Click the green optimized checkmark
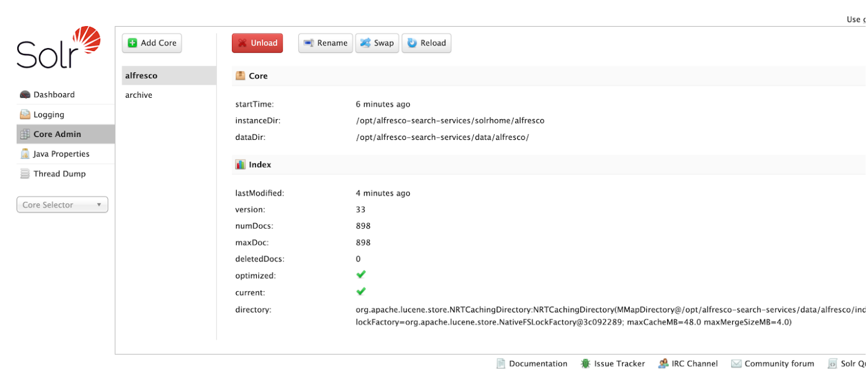The width and height of the screenshot is (868, 377). (361, 274)
